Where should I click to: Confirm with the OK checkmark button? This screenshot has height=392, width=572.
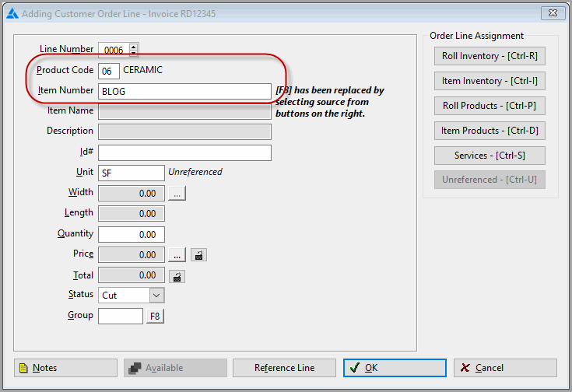tap(395, 368)
